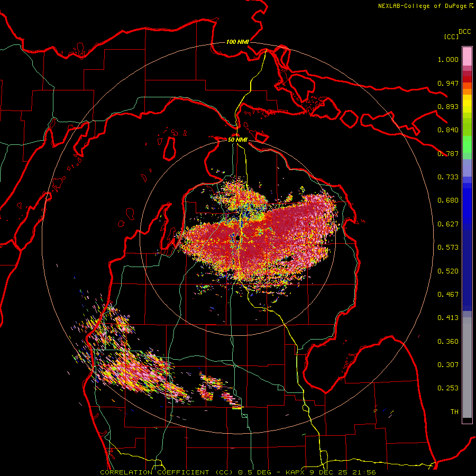Click the 0.787 color scale label
Screen dimensions: 476x476
tap(448, 153)
